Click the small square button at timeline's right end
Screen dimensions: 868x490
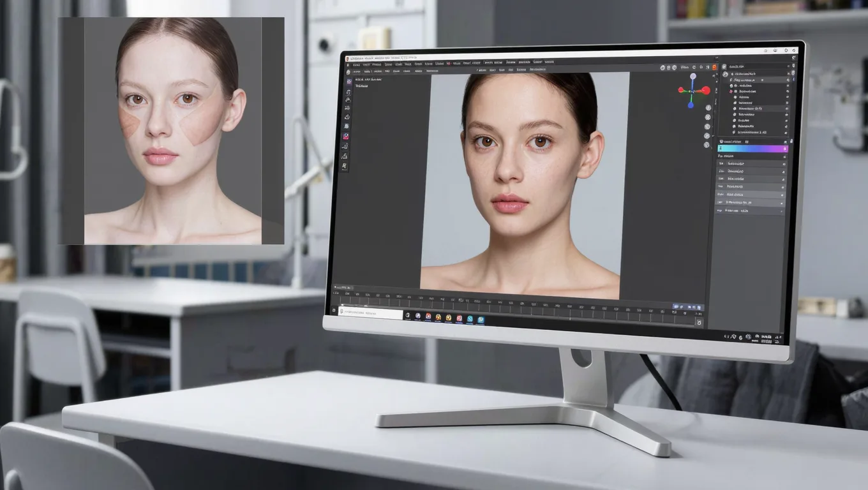tap(699, 323)
